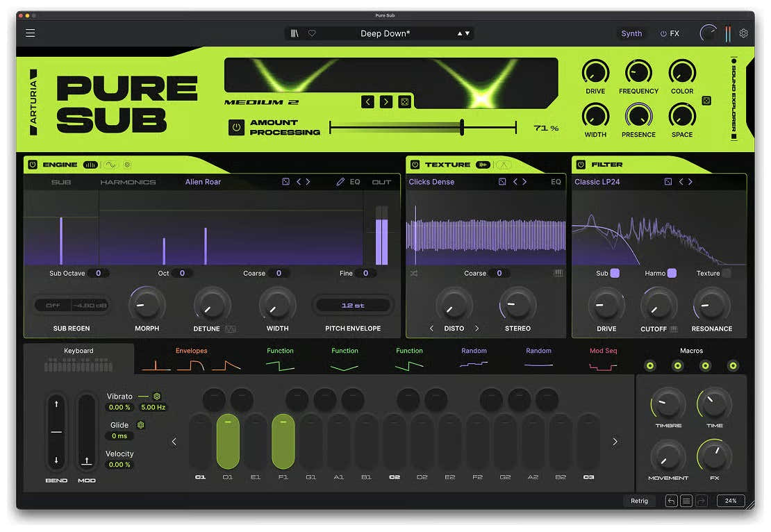
Task: Toggle the Sub Regen Off switch
Action: tap(53, 306)
